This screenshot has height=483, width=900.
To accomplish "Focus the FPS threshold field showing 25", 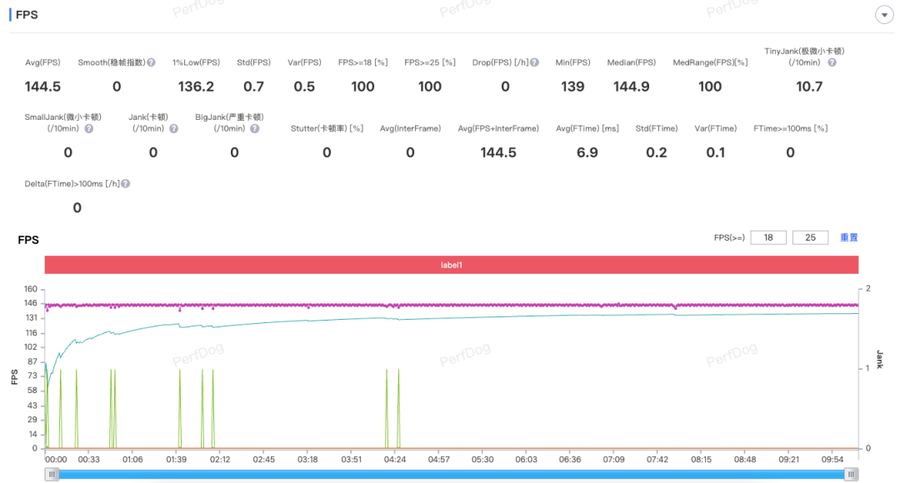I will pyautogui.click(x=810, y=238).
